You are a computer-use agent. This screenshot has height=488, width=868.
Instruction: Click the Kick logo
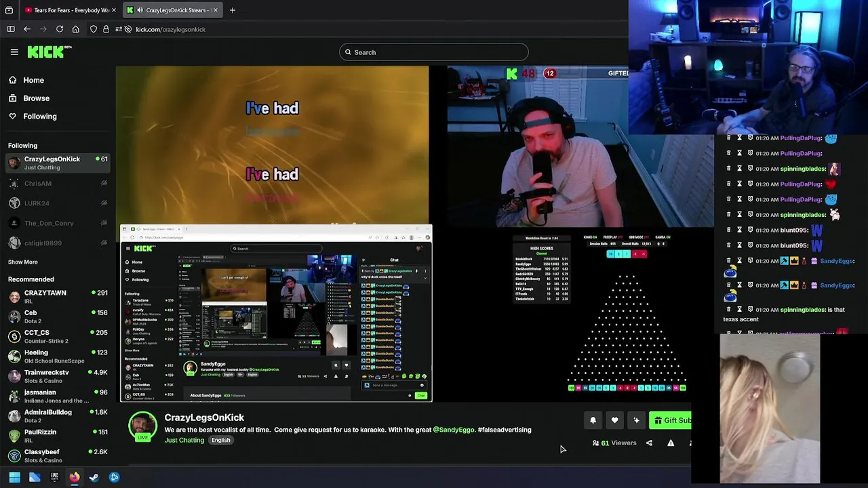click(x=49, y=52)
